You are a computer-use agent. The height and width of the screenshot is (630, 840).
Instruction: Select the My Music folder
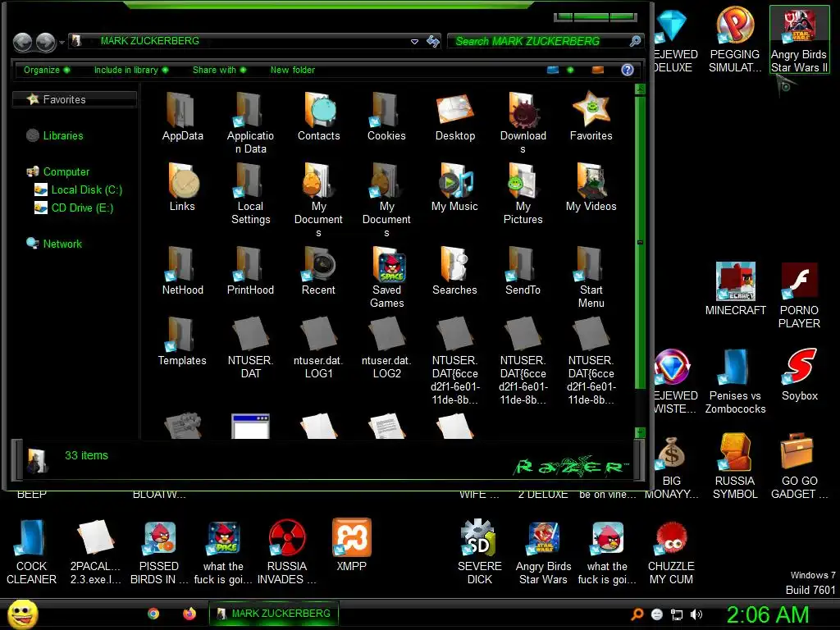(x=454, y=187)
